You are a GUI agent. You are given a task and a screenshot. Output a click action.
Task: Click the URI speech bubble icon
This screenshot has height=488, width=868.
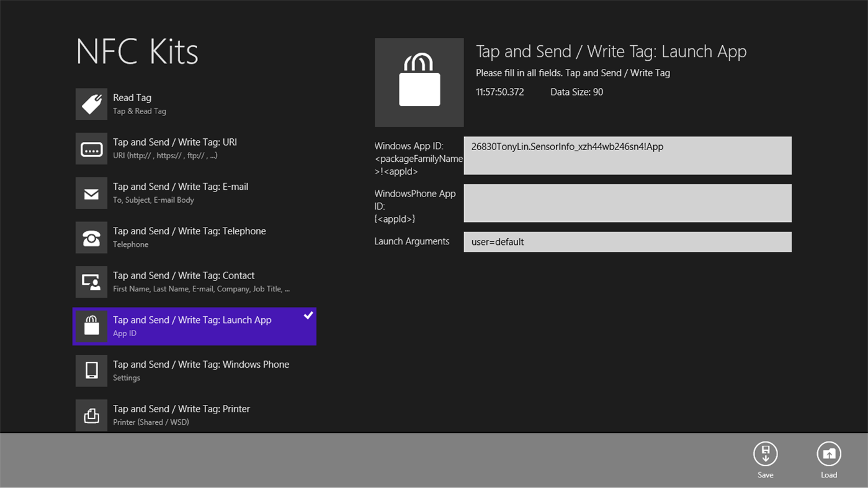[91, 148]
